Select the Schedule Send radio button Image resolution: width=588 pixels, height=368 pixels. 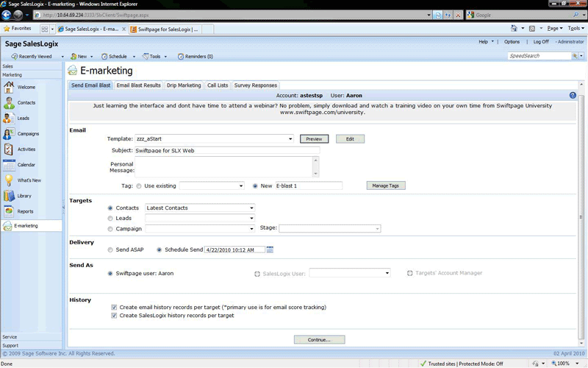[x=159, y=250]
